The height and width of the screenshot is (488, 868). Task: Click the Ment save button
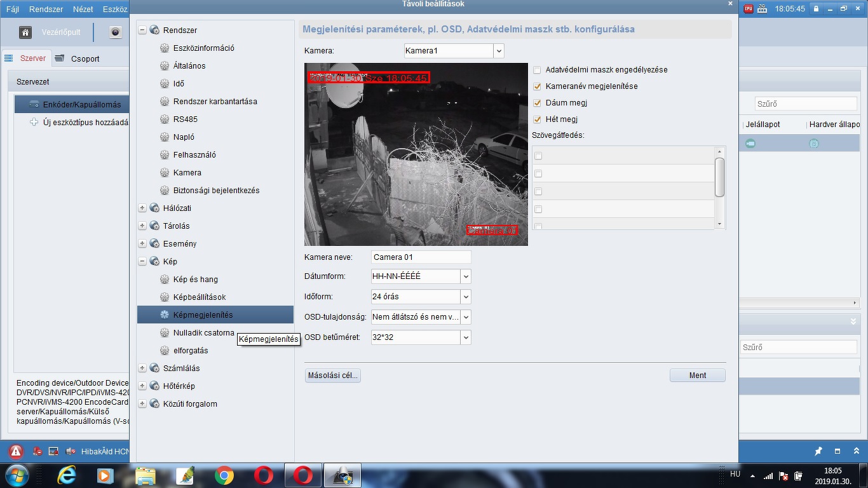[698, 376]
